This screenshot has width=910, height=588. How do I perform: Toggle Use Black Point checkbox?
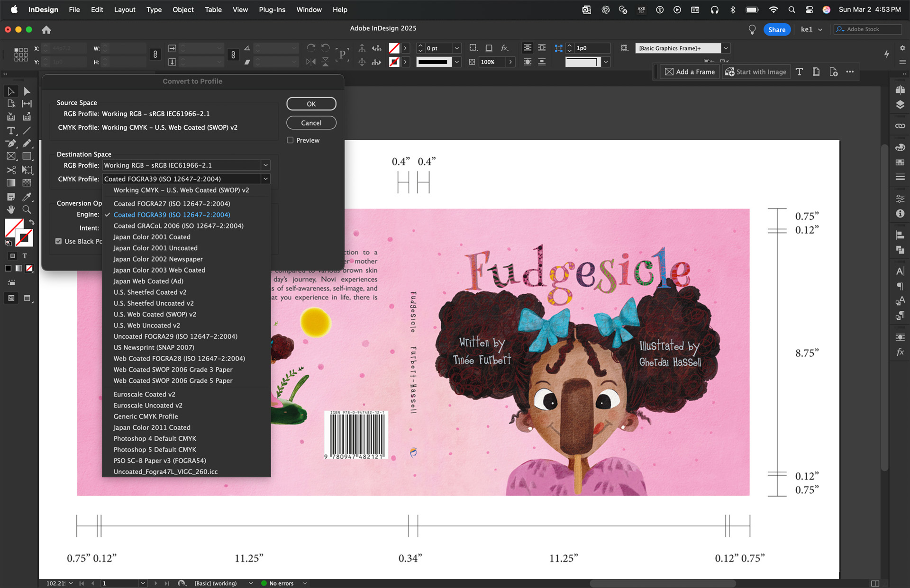click(59, 241)
